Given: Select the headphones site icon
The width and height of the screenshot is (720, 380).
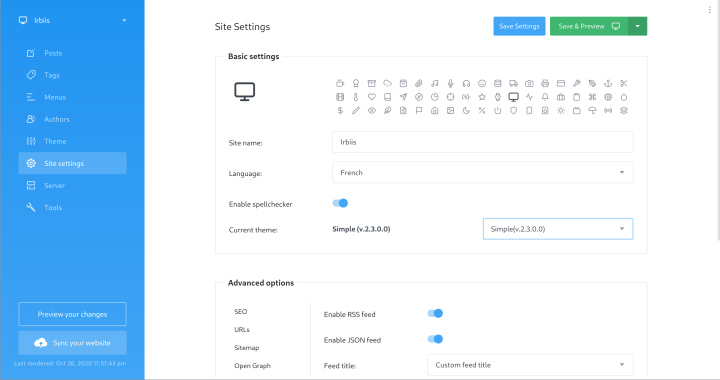Looking at the screenshot, I should [466, 84].
